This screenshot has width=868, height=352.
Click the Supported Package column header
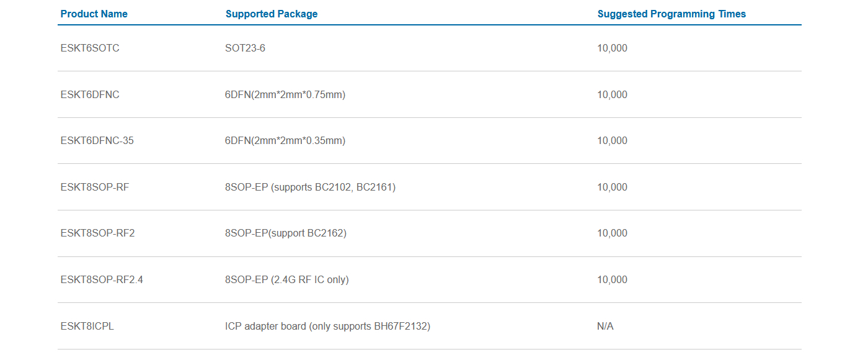click(272, 14)
